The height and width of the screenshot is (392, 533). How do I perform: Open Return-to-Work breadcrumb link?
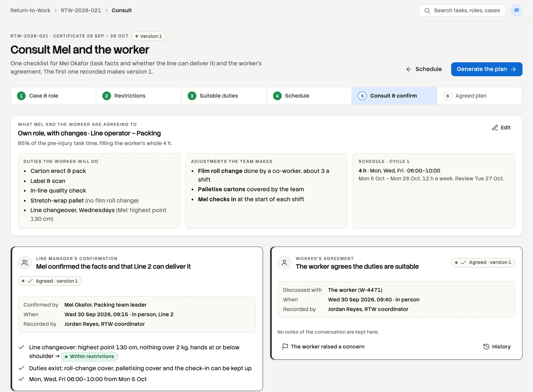coord(30,10)
